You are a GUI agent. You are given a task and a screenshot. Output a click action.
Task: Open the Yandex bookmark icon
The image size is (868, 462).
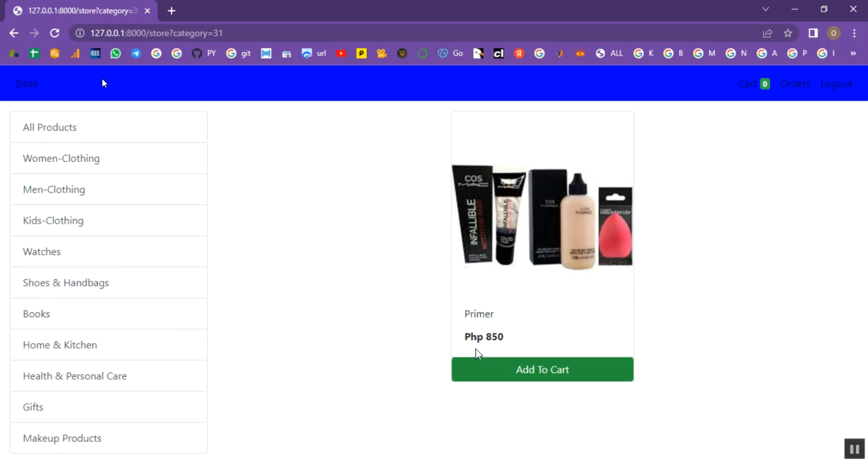(519, 53)
